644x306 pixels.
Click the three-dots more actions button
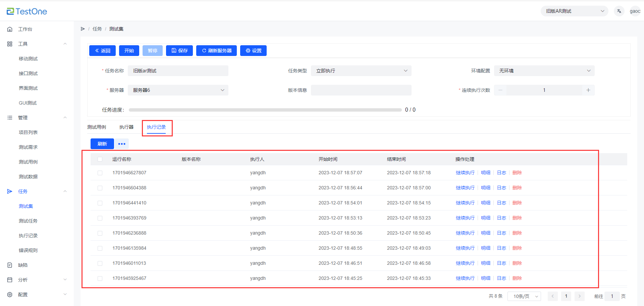tap(122, 144)
